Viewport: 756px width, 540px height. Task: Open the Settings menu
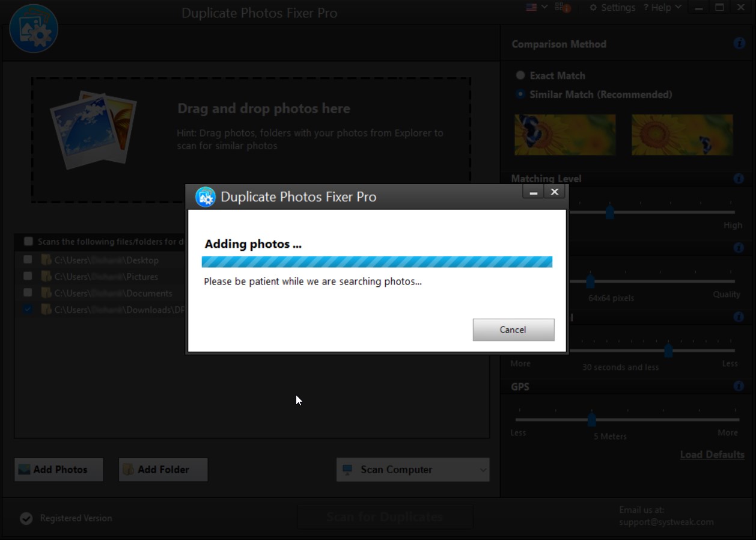click(x=612, y=7)
